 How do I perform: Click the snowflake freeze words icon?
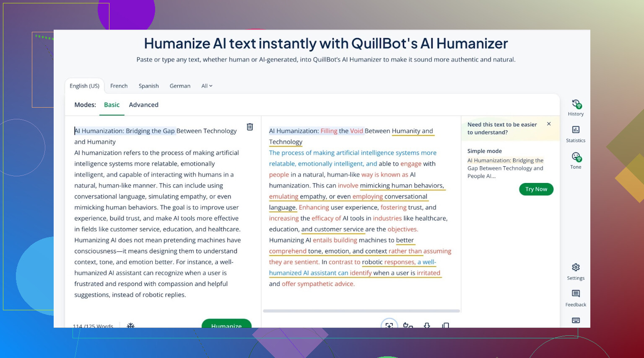(x=131, y=325)
